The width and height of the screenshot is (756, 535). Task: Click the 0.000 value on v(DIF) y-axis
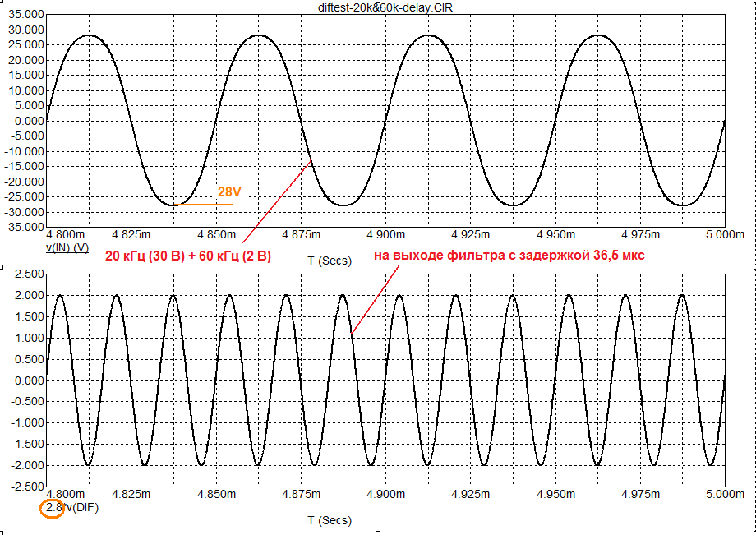click(28, 380)
